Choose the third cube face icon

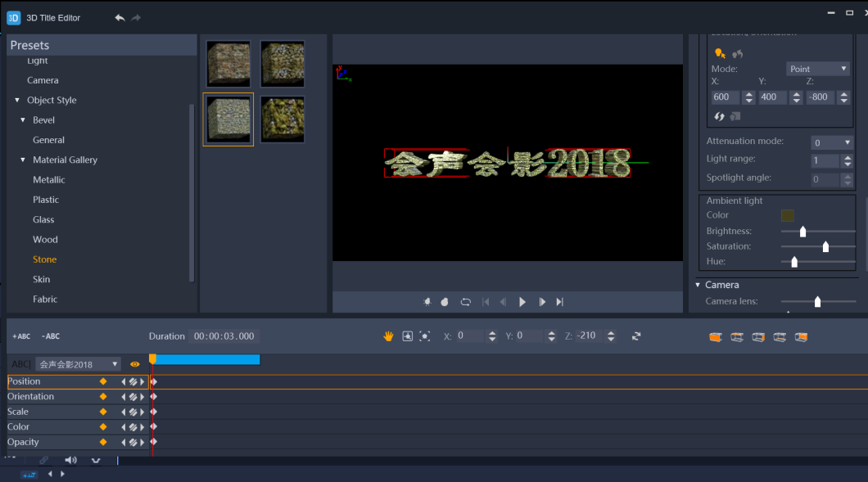pos(758,336)
